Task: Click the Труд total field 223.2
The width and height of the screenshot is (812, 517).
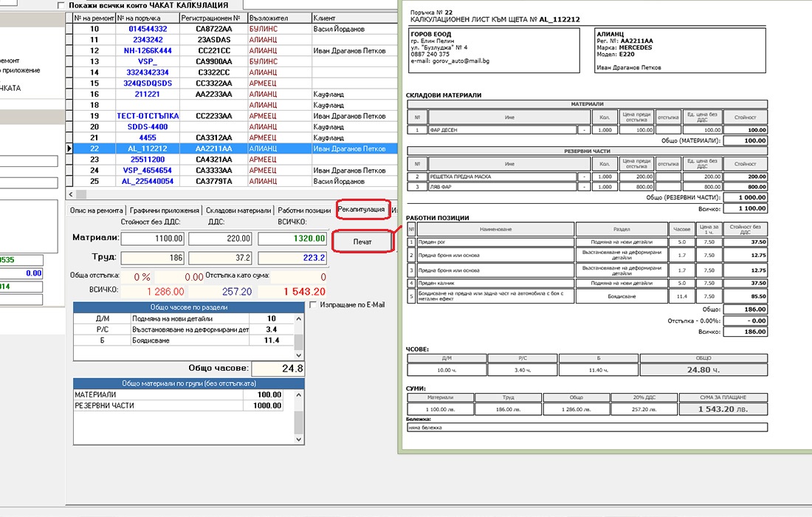Action: pos(292,258)
